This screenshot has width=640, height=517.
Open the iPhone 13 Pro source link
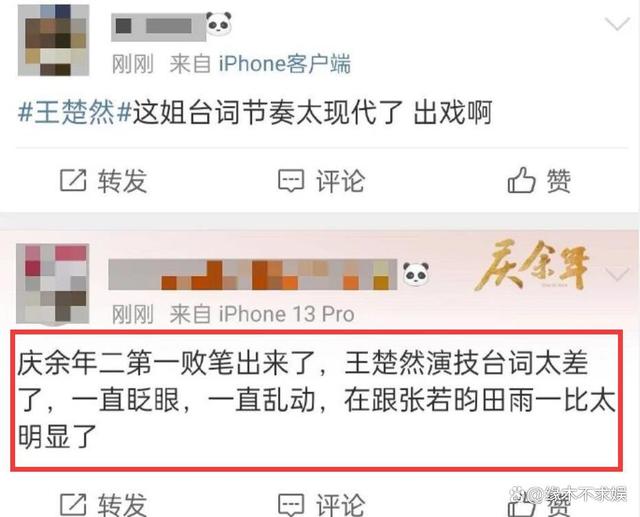tap(286, 314)
